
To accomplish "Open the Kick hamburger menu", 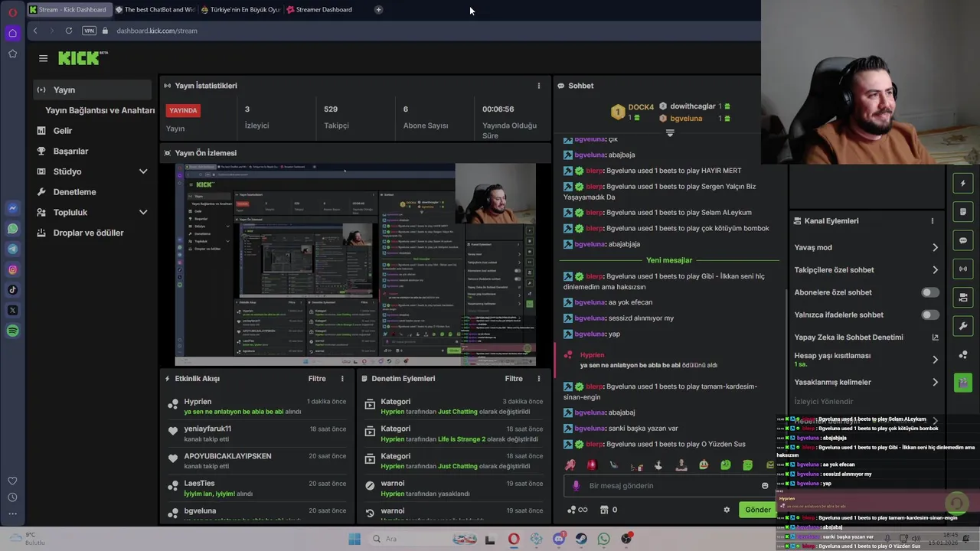I will coord(43,58).
